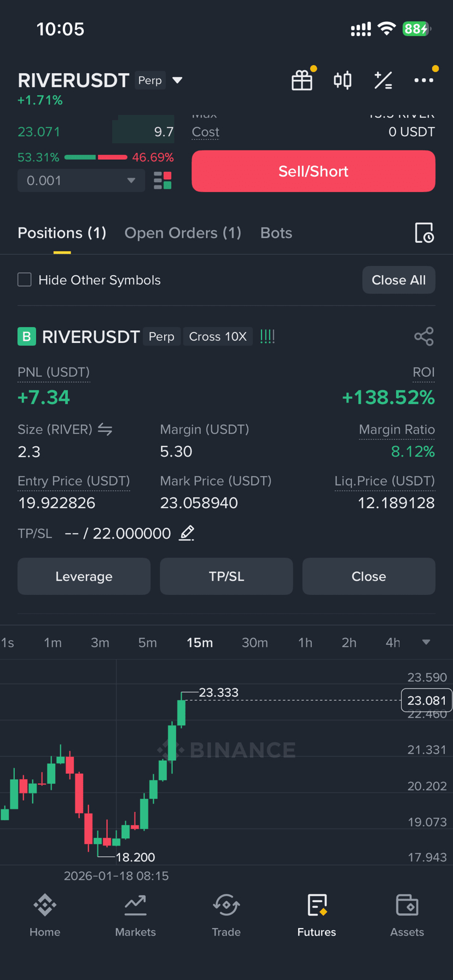This screenshot has width=453, height=980.
Task: Select the 3m chart interval
Action: 100,643
